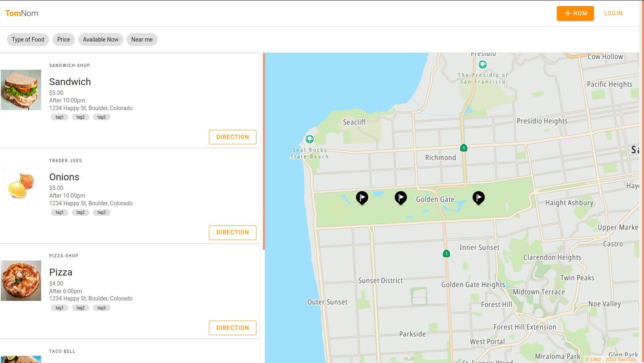Viewport: 644px width, 363px height.
Task: Click the Pacific Heights map label
Action: (x=610, y=84)
